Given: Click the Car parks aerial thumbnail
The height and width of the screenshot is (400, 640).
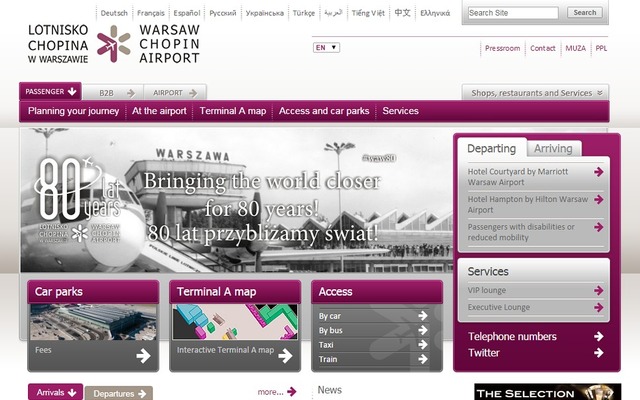Looking at the screenshot, I should click(93, 322).
